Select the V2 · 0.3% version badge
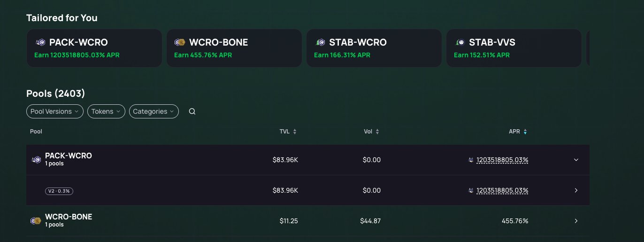The width and height of the screenshot is (644, 242). (59, 191)
